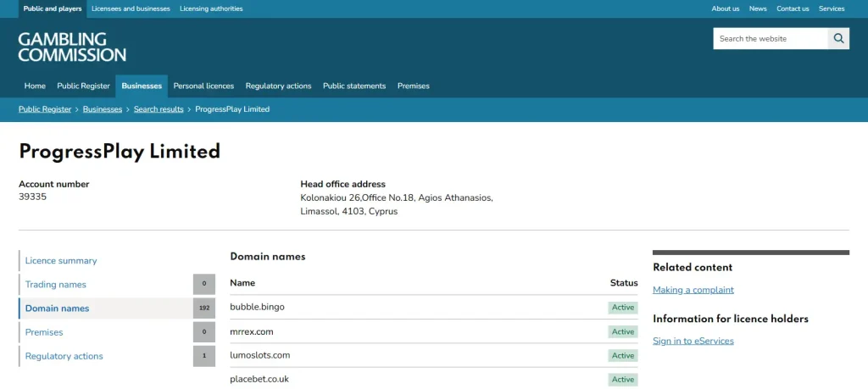Click placebet.co.uk domain name
This screenshot has height=389, width=868.
coord(259,379)
